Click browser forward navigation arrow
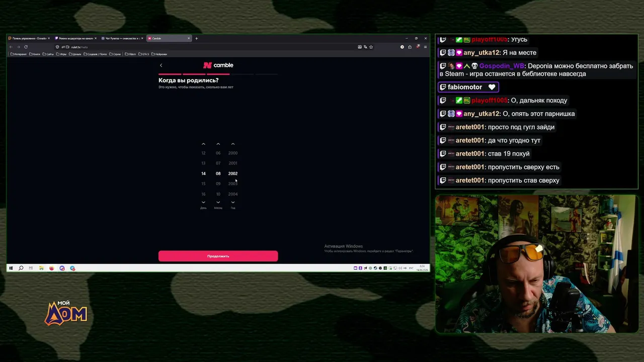Screen dimensions: 644x362 pos(19,47)
